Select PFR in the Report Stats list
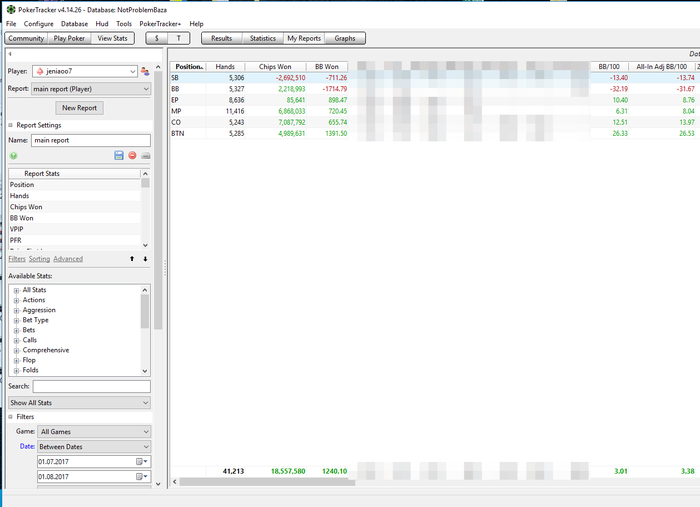Viewport: 700px width, 507px height. [74, 240]
